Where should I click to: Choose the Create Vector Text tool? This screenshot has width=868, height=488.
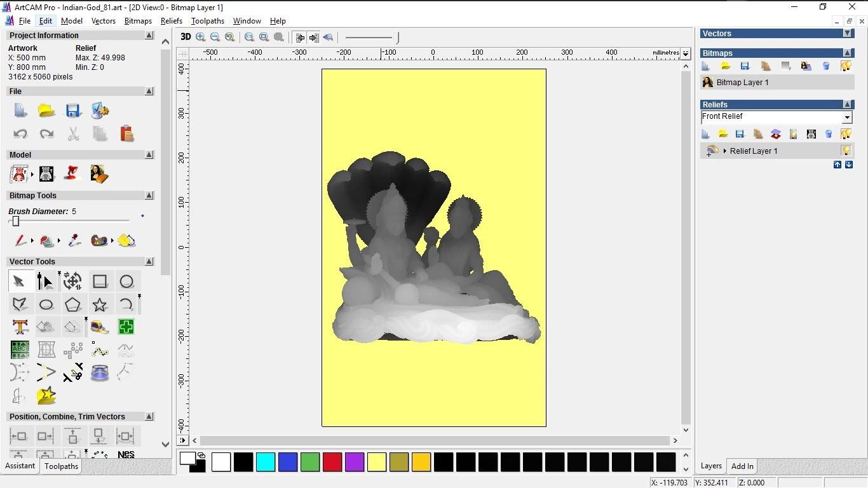20,327
